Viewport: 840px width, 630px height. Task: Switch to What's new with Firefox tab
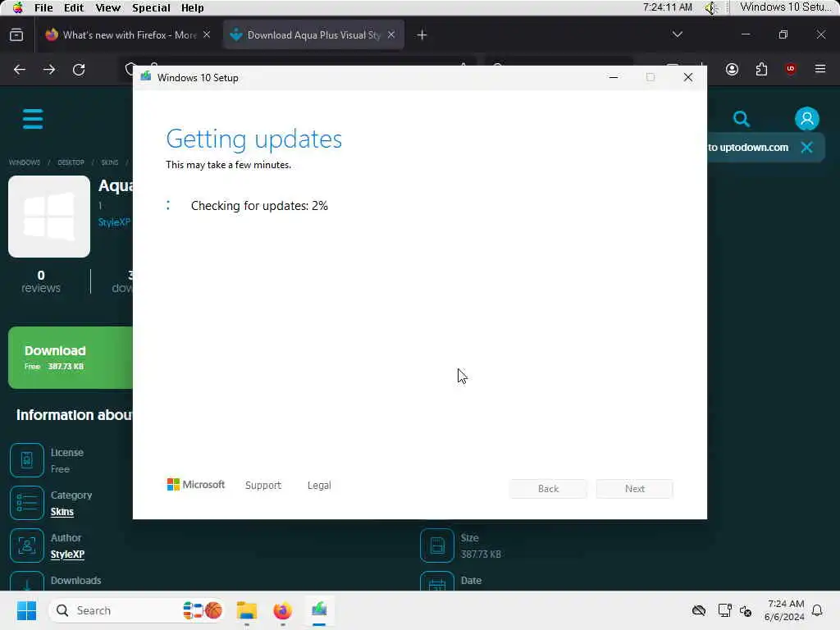121,34
